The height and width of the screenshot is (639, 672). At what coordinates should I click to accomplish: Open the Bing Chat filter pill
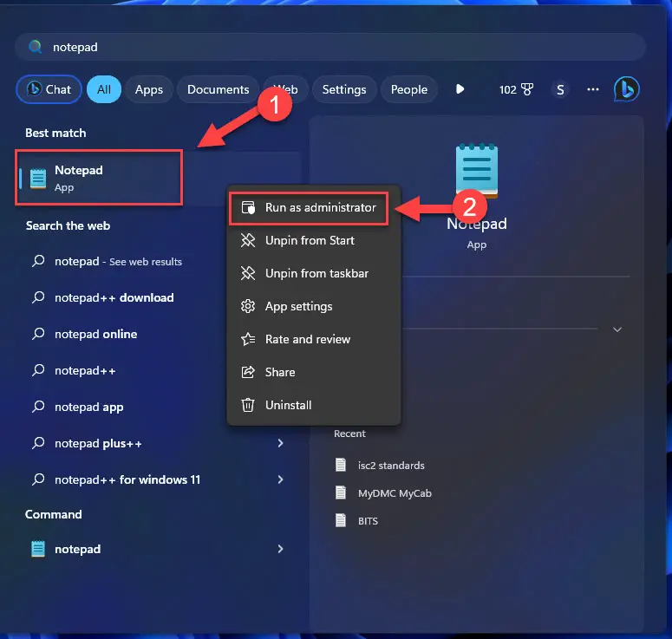tap(49, 89)
